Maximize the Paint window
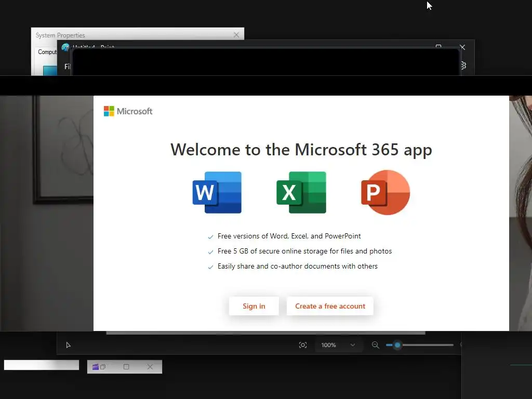 pyautogui.click(x=438, y=46)
